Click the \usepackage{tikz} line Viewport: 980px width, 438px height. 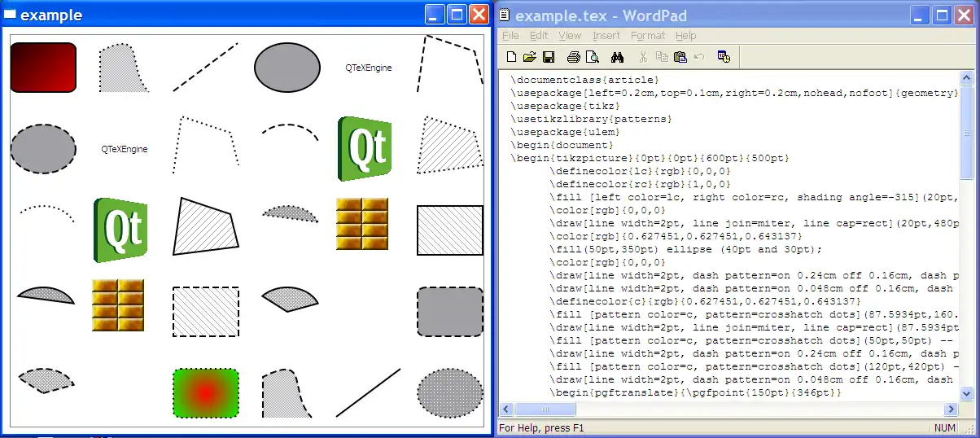[x=565, y=106]
